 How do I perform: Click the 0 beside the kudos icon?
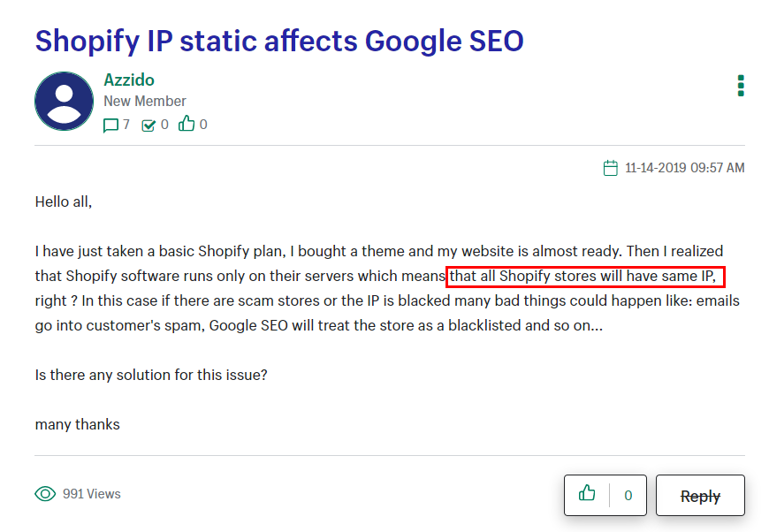tap(202, 124)
